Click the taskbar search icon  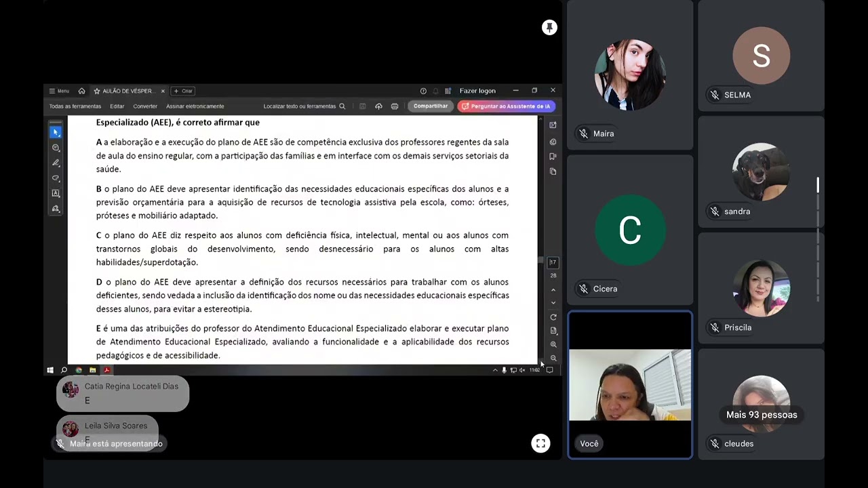pyautogui.click(x=64, y=370)
